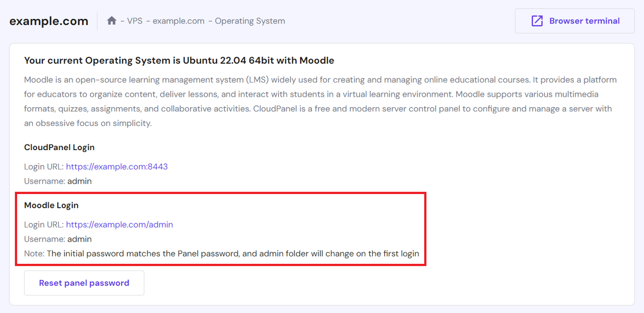The width and height of the screenshot is (644, 313).
Task: Click the example.com site title on the left
Action: [49, 21]
